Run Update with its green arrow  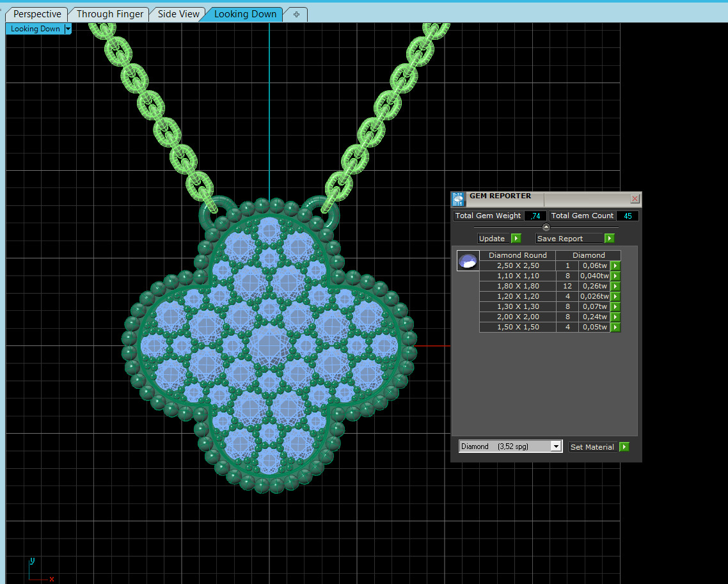[x=516, y=239]
